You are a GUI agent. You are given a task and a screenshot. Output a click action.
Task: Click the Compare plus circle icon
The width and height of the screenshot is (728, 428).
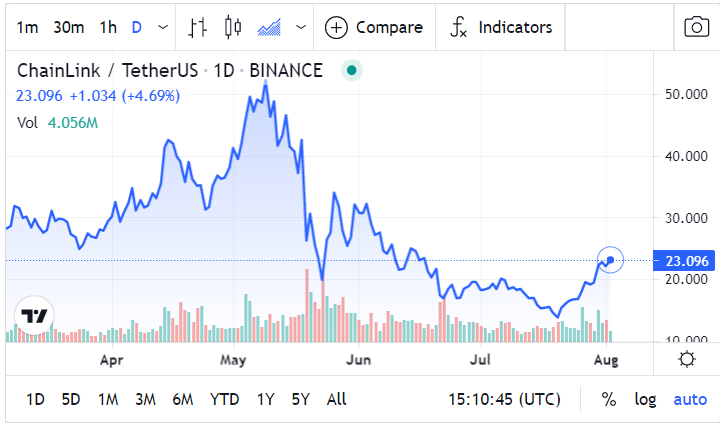(336, 28)
